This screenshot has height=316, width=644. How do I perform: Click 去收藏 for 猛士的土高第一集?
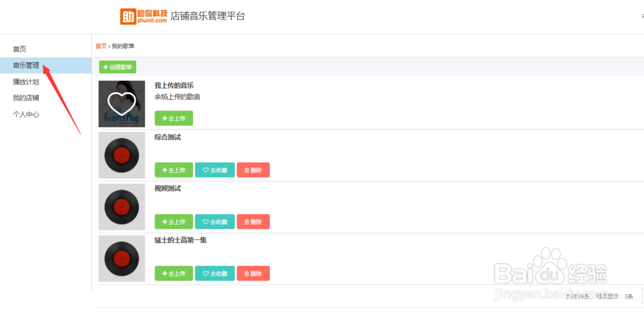point(215,273)
